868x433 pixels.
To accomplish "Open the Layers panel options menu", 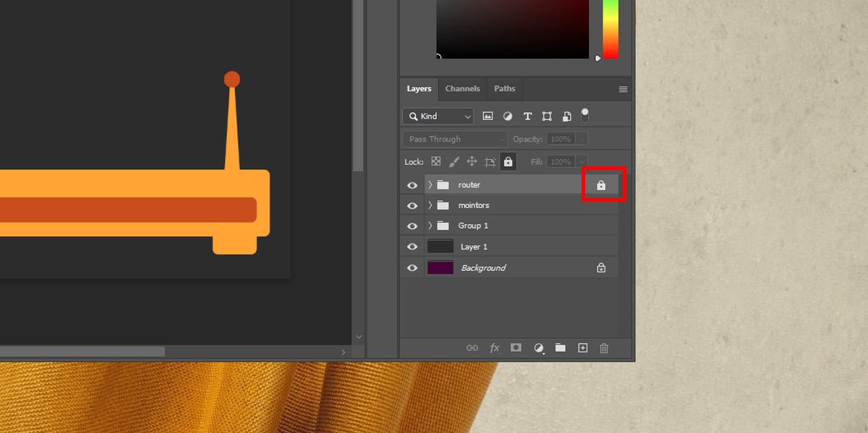I will (623, 90).
